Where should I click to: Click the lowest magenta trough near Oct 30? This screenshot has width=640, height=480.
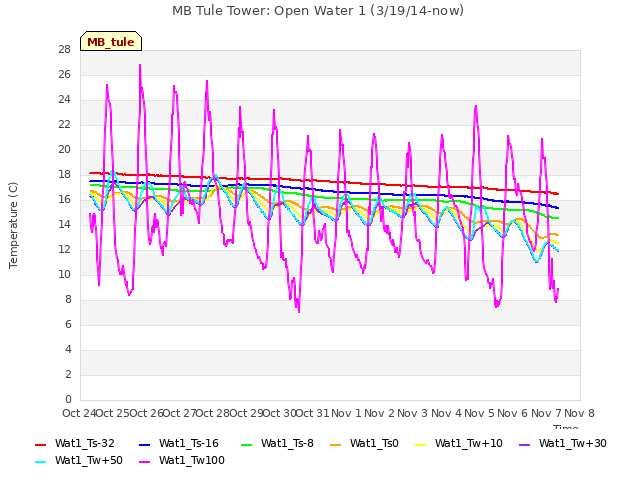coord(299,312)
